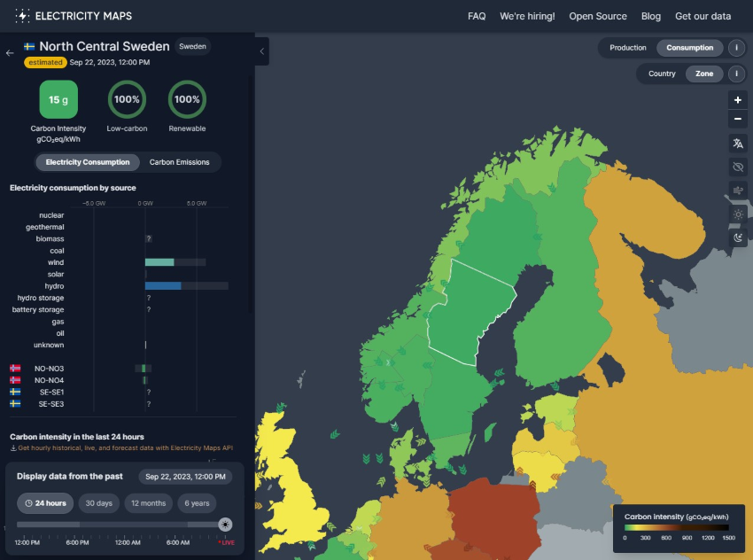Viewport: 753px width, 560px height.
Task: Click the Sweden flag for SE-SE1
Action: (15, 392)
